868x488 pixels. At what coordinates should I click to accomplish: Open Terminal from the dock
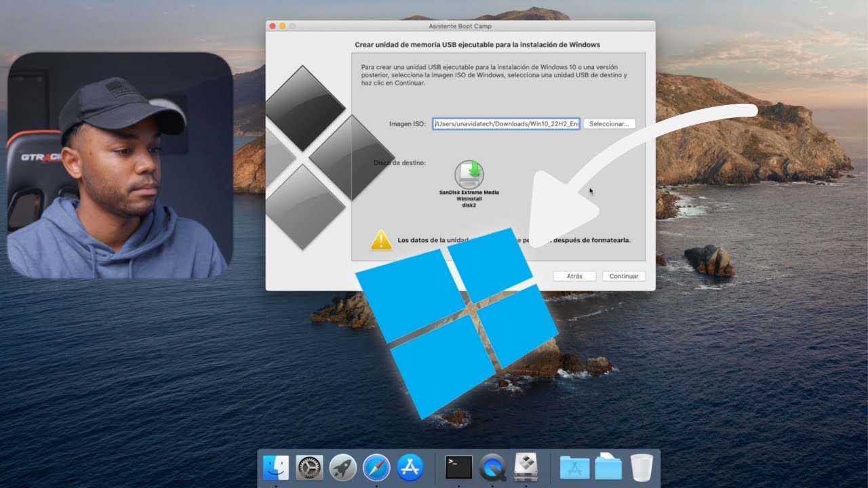click(458, 467)
